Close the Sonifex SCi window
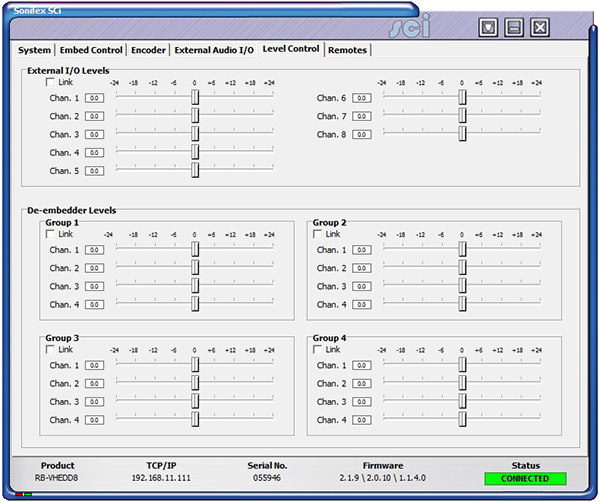 coord(540,27)
